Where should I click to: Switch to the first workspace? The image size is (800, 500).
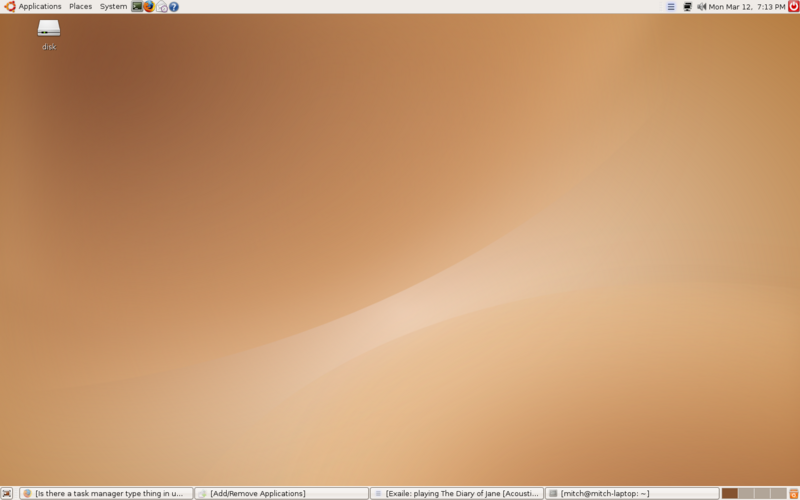tap(730, 493)
